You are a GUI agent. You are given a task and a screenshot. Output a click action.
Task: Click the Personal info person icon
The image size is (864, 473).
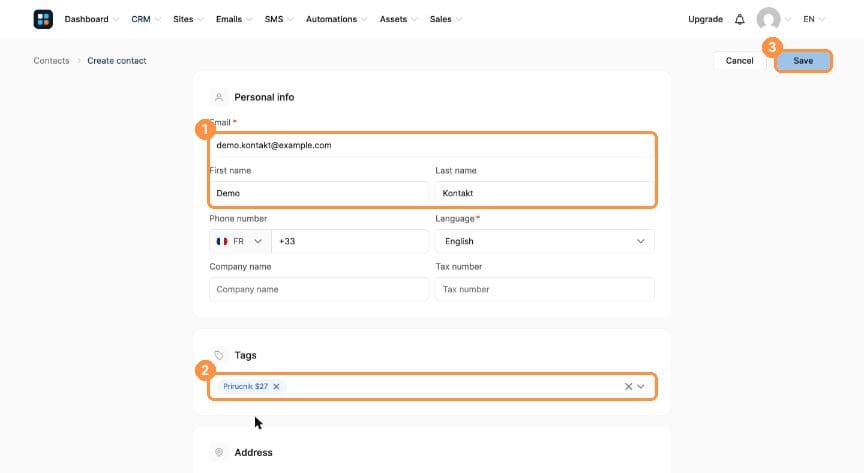coord(219,98)
